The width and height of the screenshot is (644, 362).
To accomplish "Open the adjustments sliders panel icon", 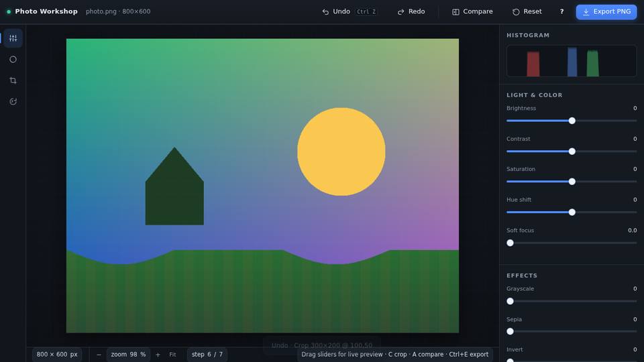I will click(x=13, y=38).
